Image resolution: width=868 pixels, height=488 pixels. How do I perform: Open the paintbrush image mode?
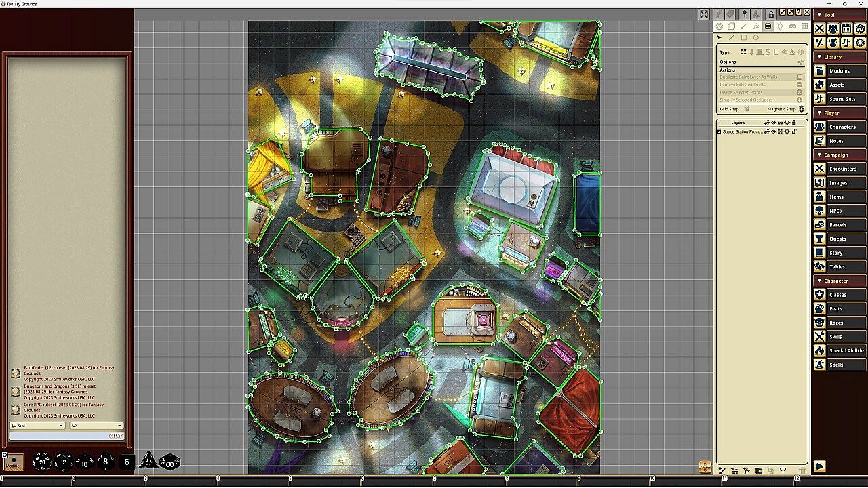[744, 26]
